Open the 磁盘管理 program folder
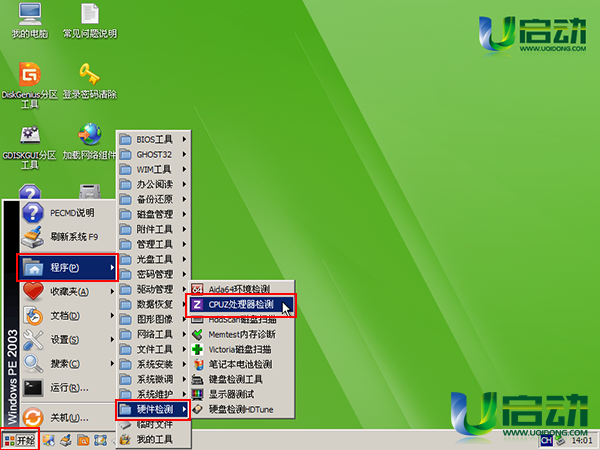Screen dimensions: 600x450 153,214
